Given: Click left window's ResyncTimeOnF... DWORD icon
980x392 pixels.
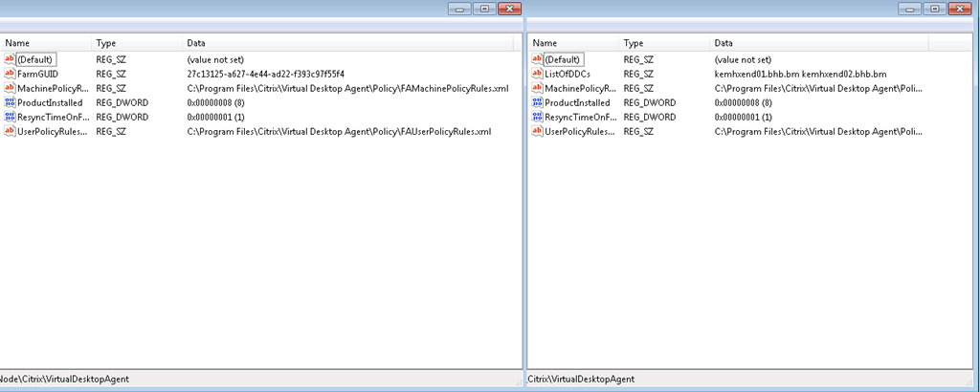Looking at the screenshot, I should [10, 117].
